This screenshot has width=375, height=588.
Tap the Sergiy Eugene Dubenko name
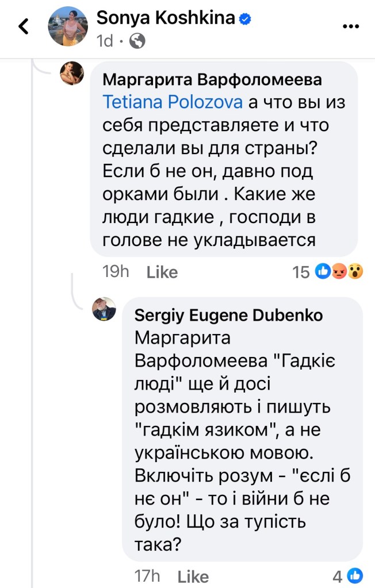[228, 315]
